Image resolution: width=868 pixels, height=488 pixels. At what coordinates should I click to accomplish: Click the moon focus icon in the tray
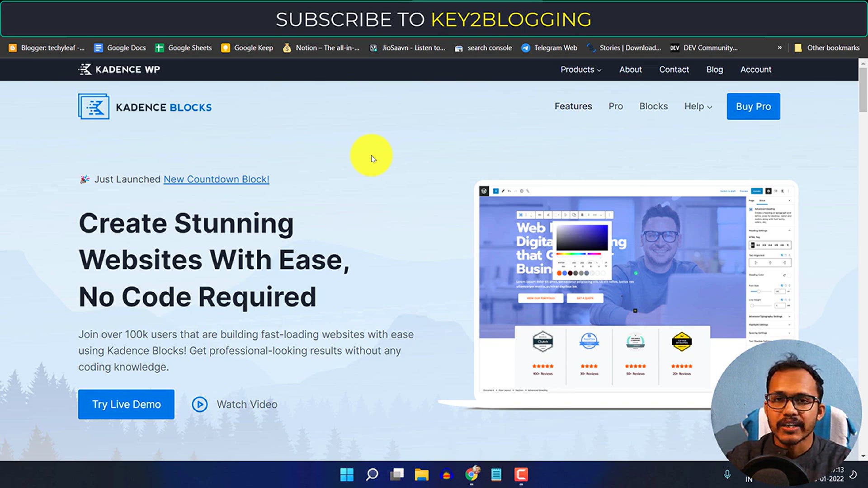click(x=853, y=474)
